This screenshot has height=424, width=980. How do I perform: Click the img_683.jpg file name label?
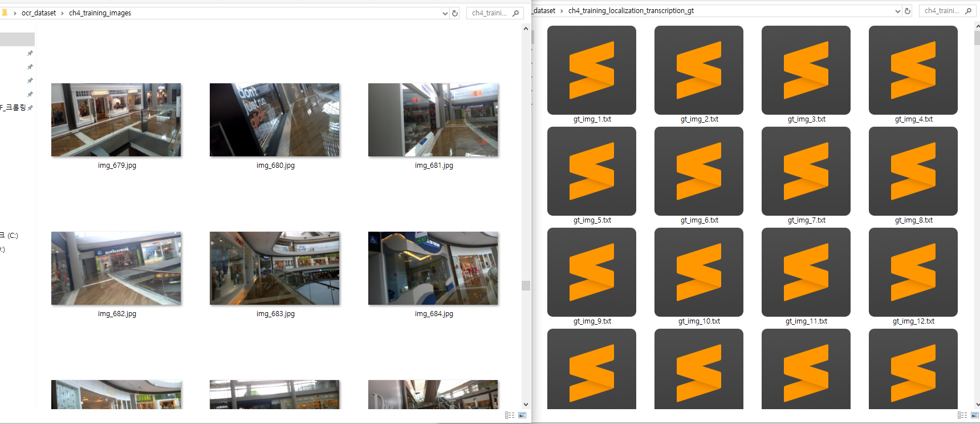coord(275,314)
